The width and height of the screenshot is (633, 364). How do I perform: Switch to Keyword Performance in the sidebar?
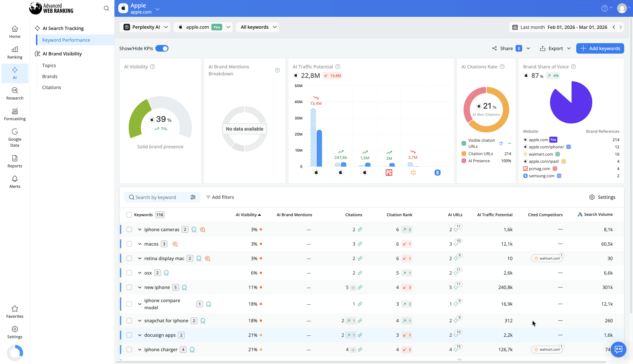66,40
